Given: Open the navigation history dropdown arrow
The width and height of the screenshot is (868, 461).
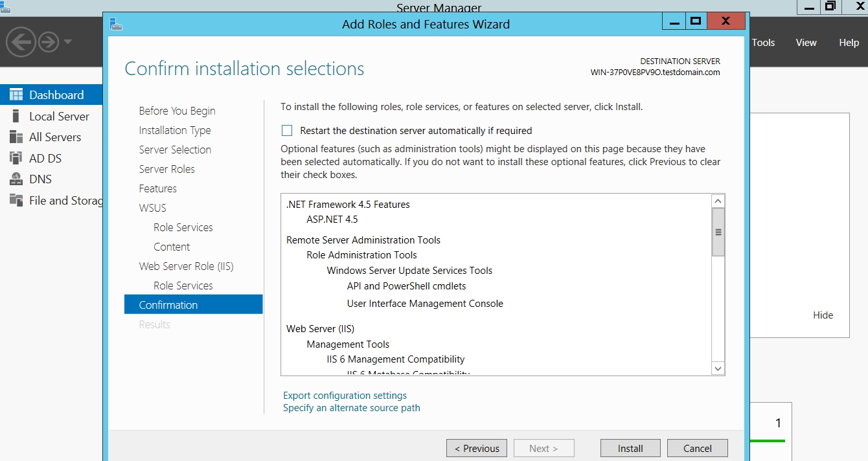Looking at the screenshot, I should coord(68,42).
